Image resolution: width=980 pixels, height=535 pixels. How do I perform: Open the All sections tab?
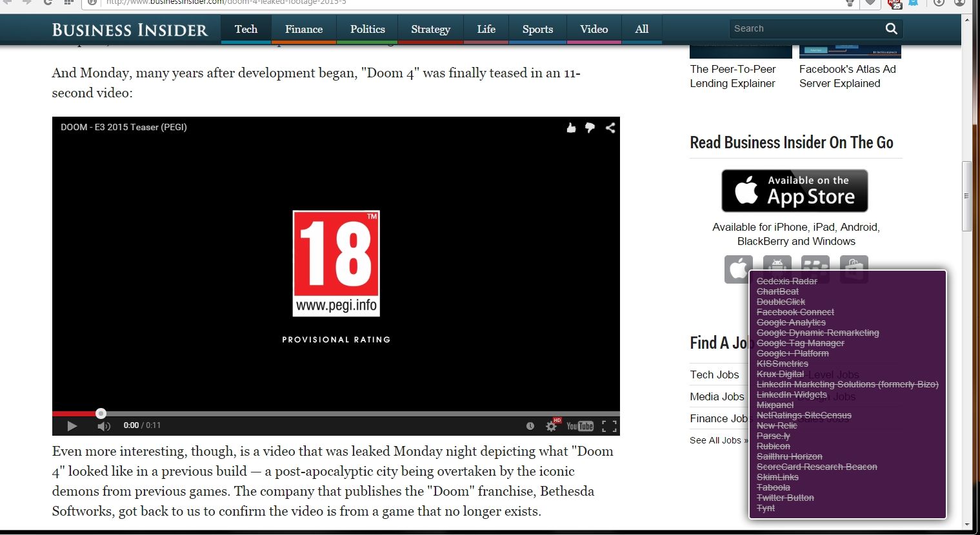coord(641,30)
